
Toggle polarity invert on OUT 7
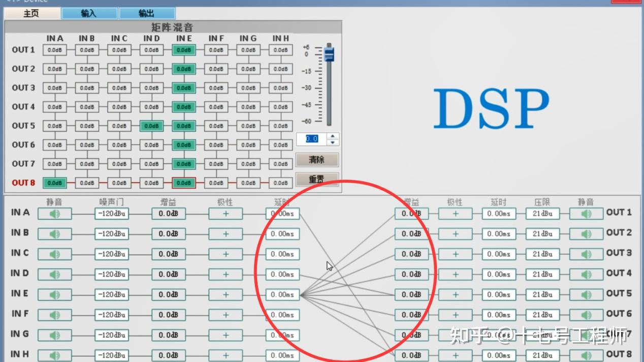(455, 335)
